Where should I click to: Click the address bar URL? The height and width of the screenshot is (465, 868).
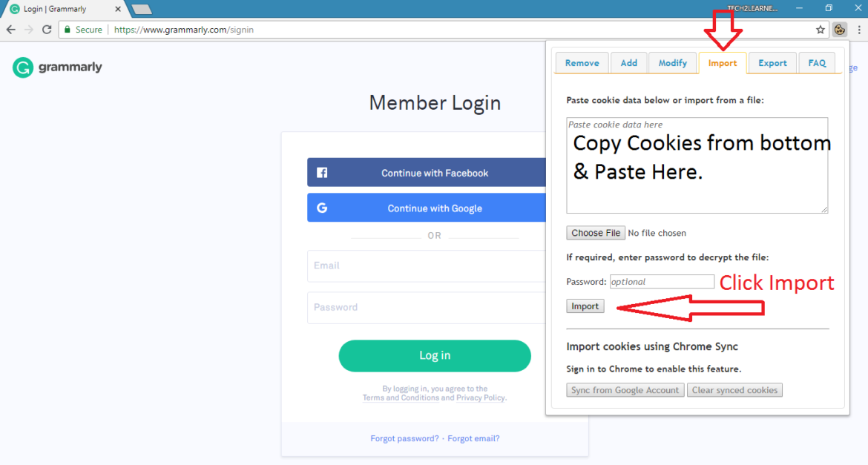click(184, 30)
